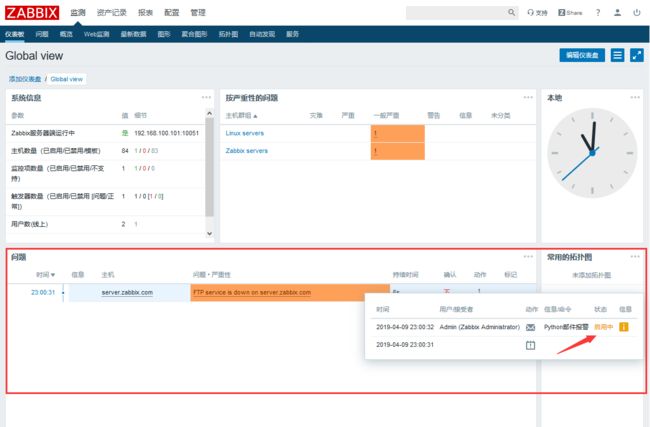Open help question mark icon

point(598,13)
